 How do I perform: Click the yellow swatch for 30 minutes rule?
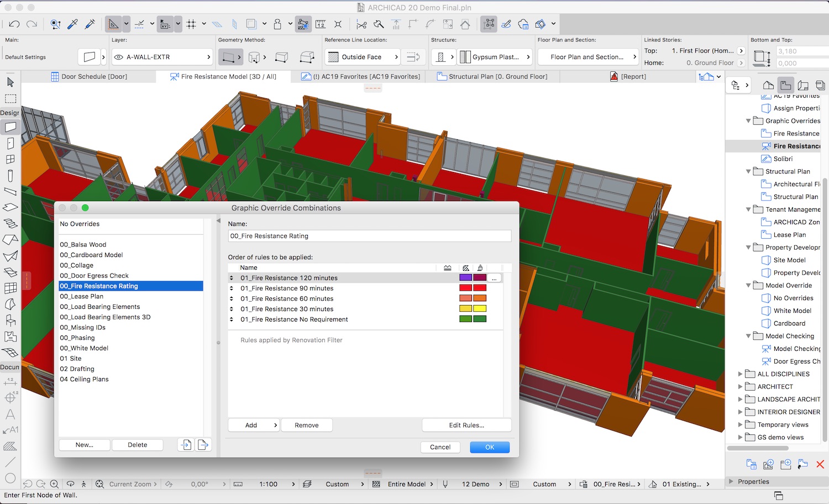(x=480, y=309)
